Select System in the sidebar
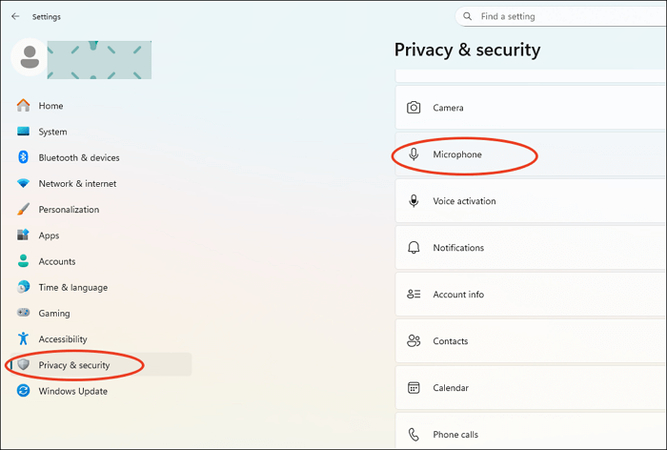 52,132
